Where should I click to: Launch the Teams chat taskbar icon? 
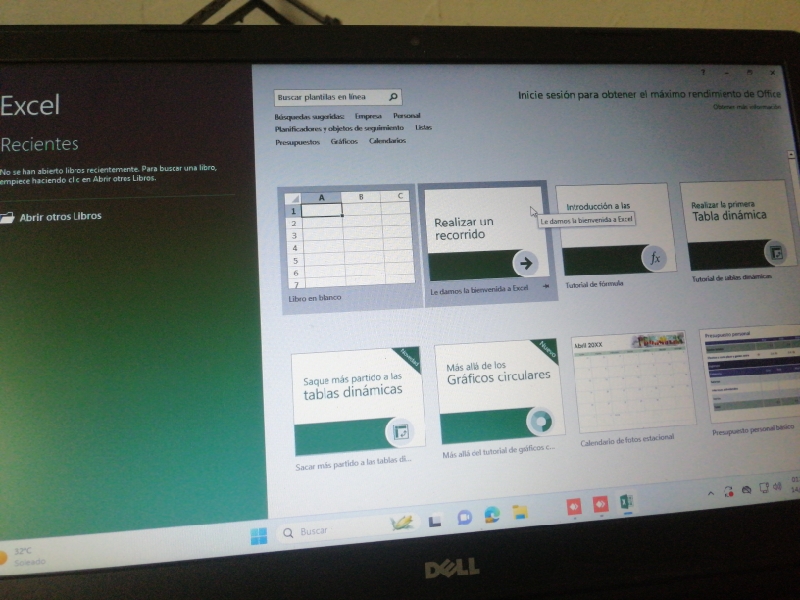[464, 517]
